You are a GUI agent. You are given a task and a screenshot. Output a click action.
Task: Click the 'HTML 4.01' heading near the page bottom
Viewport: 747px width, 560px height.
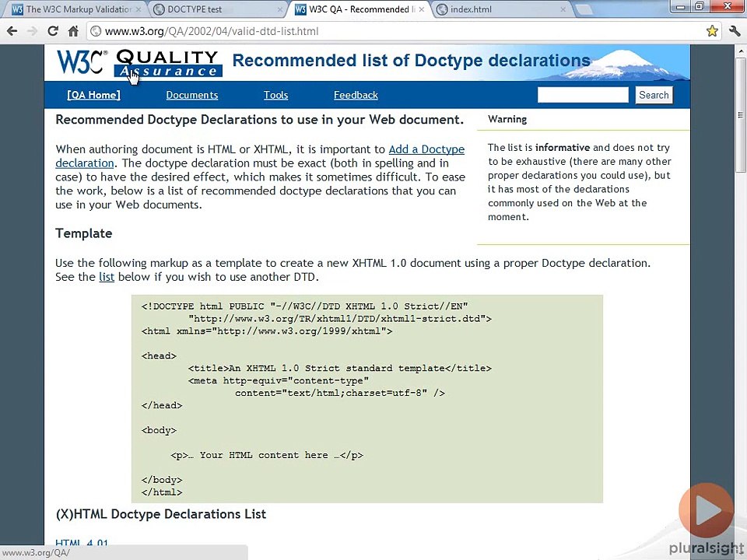[82, 543]
